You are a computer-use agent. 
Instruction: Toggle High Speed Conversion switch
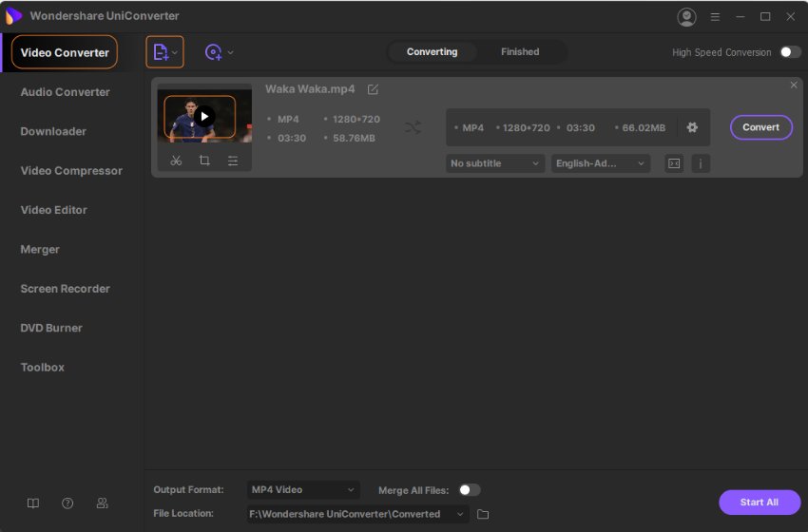(x=791, y=52)
